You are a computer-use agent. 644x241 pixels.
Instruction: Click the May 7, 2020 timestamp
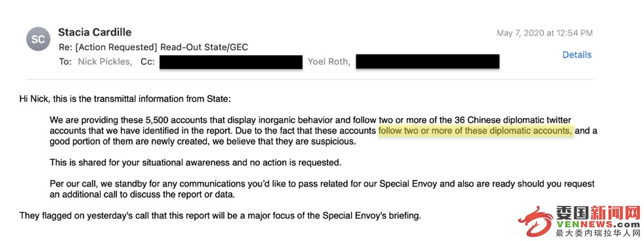pos(544,33)
